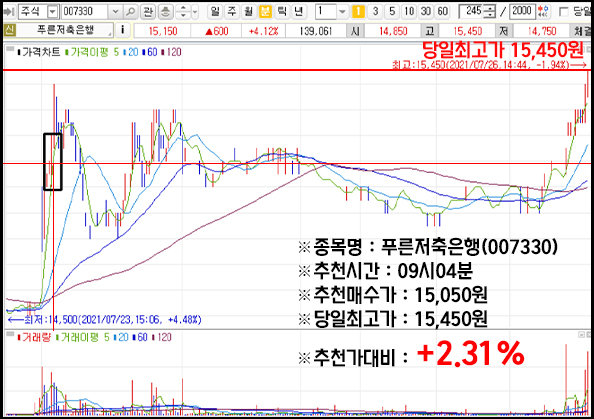Switch chart to daily with 일
This screenshot has width=594, height=419.
tap(215, 12)
